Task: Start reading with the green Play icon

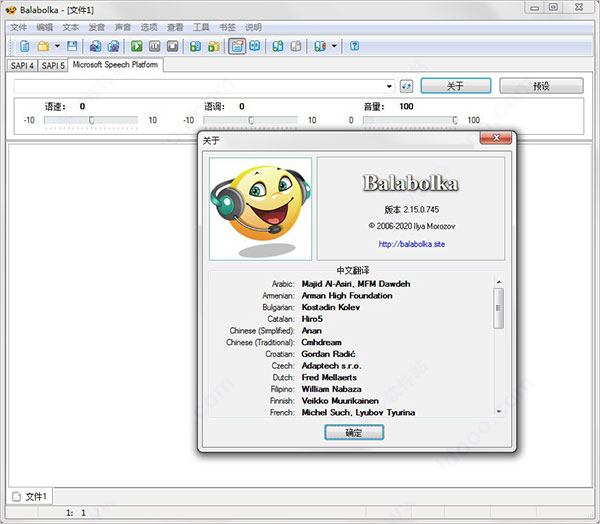Action: [137, 46]
